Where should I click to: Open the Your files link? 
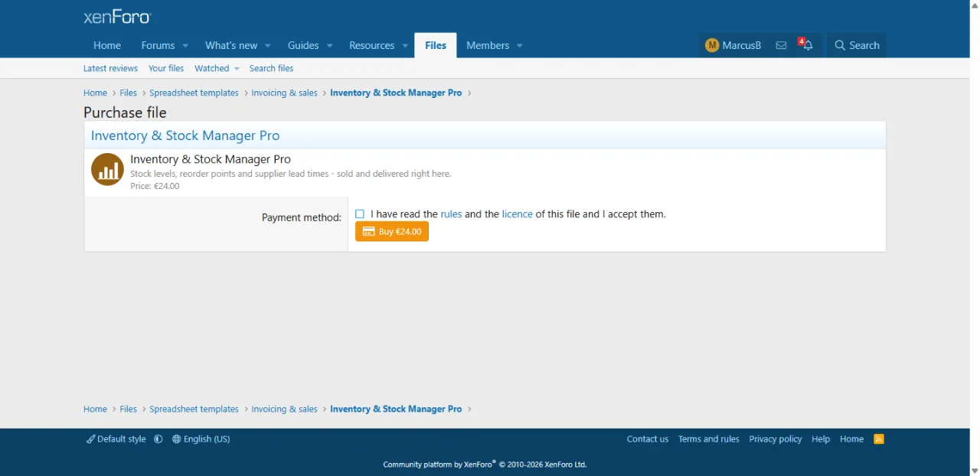(x=166, y=68)
